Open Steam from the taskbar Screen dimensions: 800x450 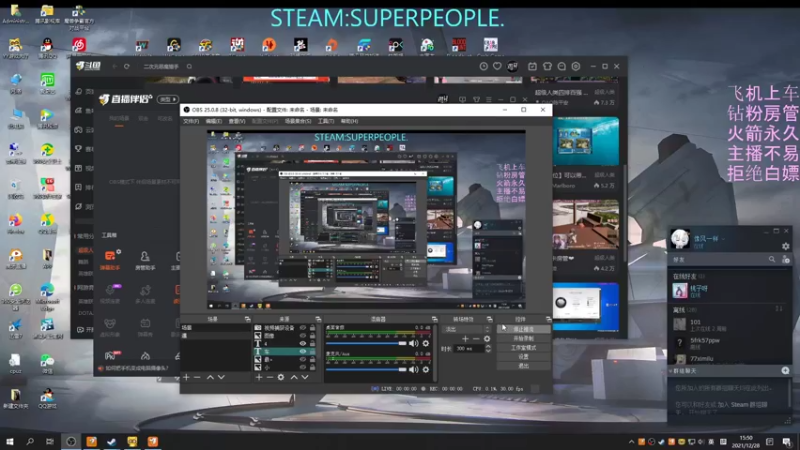(x=112, y=441)
